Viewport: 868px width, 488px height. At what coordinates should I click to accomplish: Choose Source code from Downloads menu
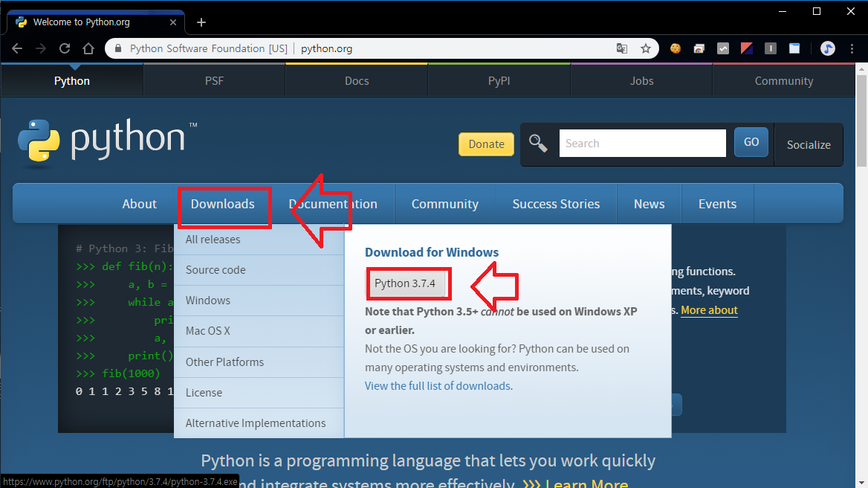(259, 270)
